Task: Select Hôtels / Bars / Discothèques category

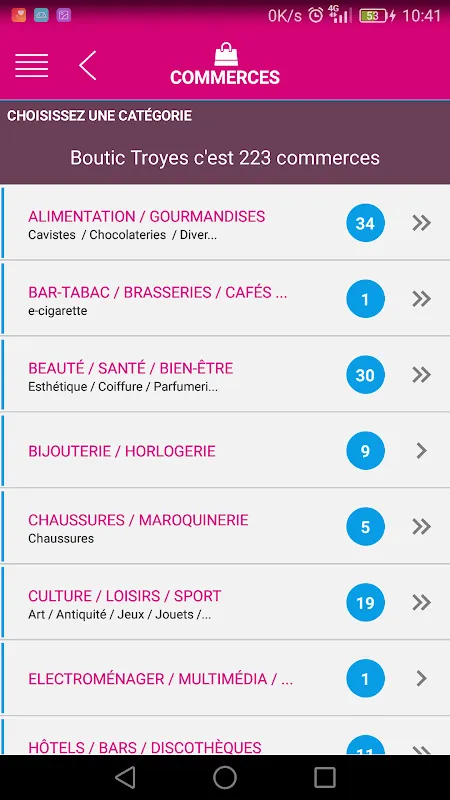Action: tap(225, 737)
